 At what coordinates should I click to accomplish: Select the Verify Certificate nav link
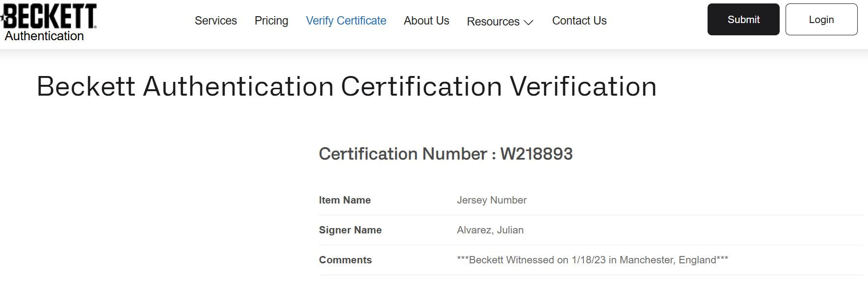pos(346,21)
